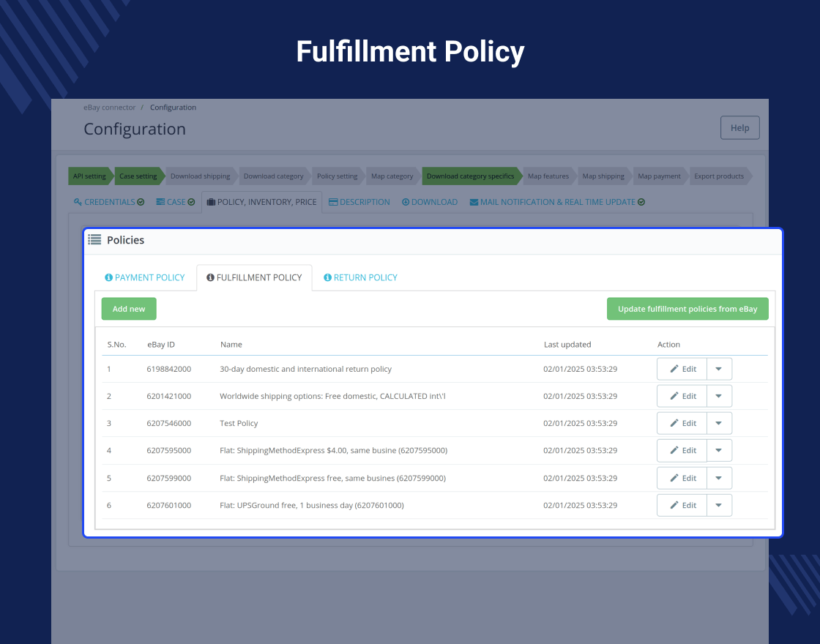Click the Download shipping step
This screenshot has width=820, height=644.
pos(201,176)
